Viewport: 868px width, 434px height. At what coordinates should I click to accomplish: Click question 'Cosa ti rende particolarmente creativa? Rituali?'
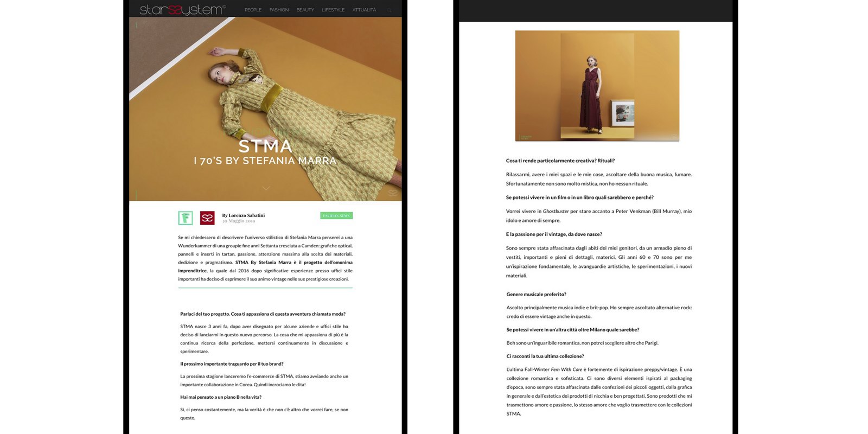pos(560,161)
